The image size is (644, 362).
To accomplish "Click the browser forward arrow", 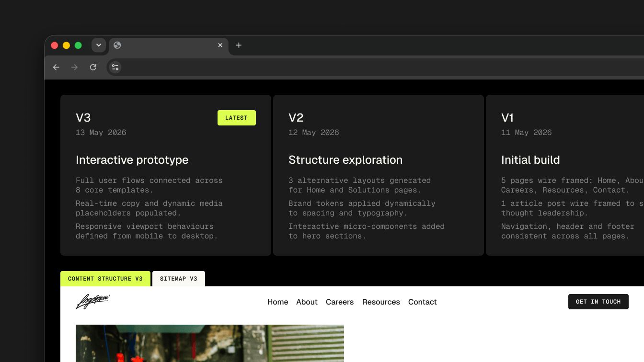I will [x=74, y=68].
